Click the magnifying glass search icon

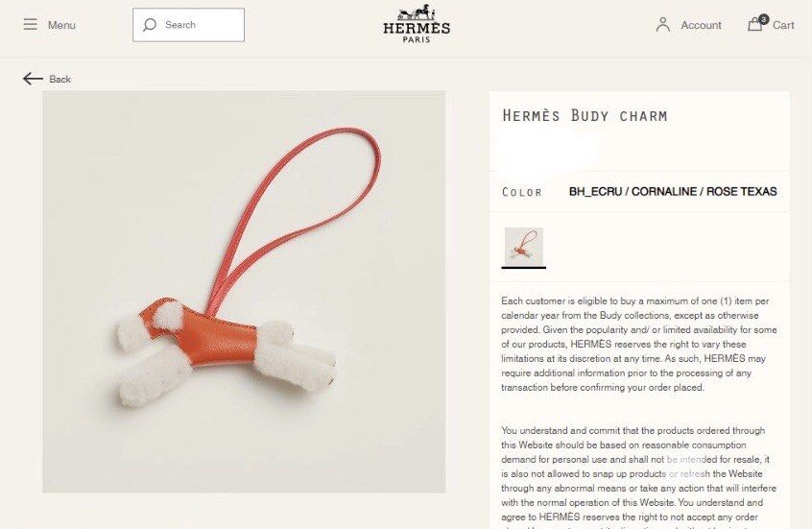point(150,25)
